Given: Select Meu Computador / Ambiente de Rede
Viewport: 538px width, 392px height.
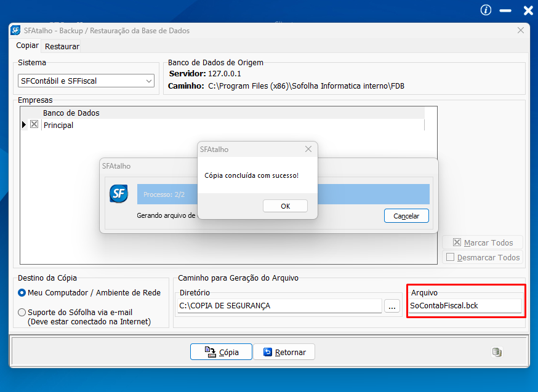Looking at the screenshot, I should tap(22, 292).
